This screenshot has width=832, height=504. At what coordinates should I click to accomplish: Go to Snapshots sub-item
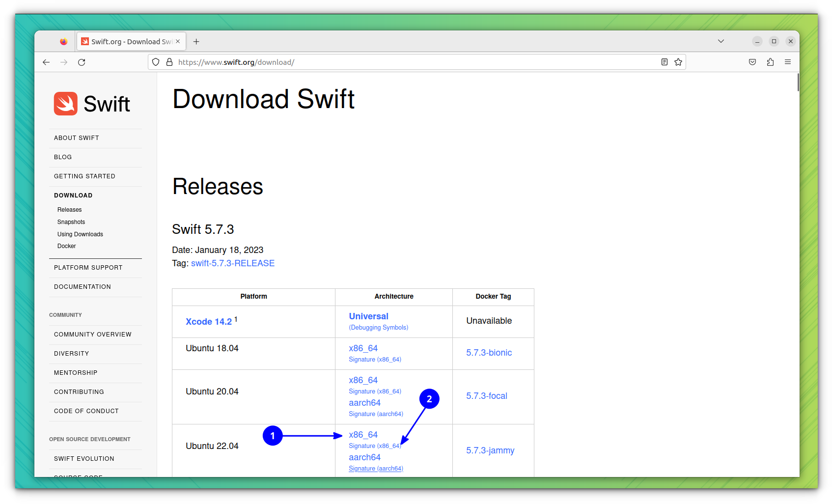[x=71, y=222]
